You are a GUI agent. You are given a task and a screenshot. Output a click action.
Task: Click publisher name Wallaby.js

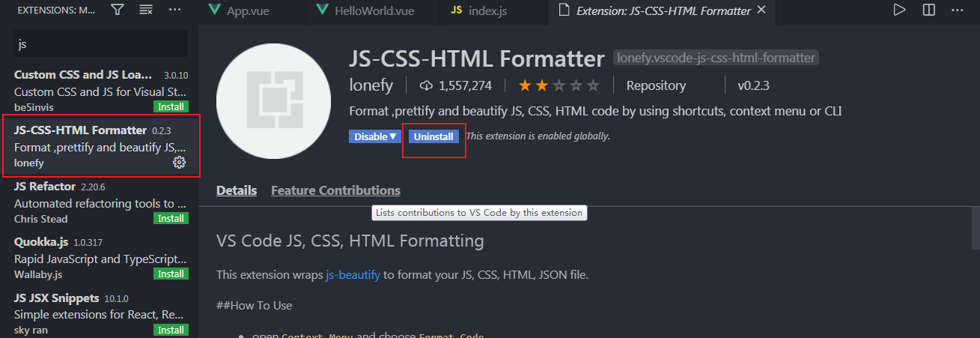pos(40,274)
